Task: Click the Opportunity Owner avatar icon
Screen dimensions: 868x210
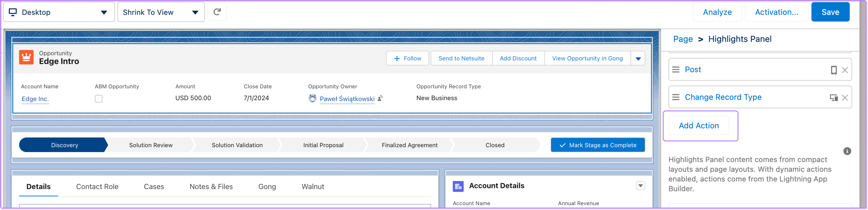Action: coord(312,98)
